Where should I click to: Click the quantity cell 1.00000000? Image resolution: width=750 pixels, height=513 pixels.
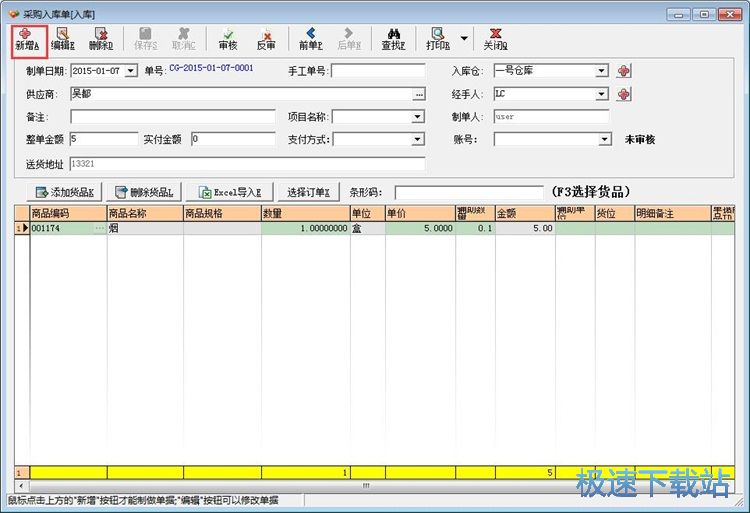click(x=306, y=228)
